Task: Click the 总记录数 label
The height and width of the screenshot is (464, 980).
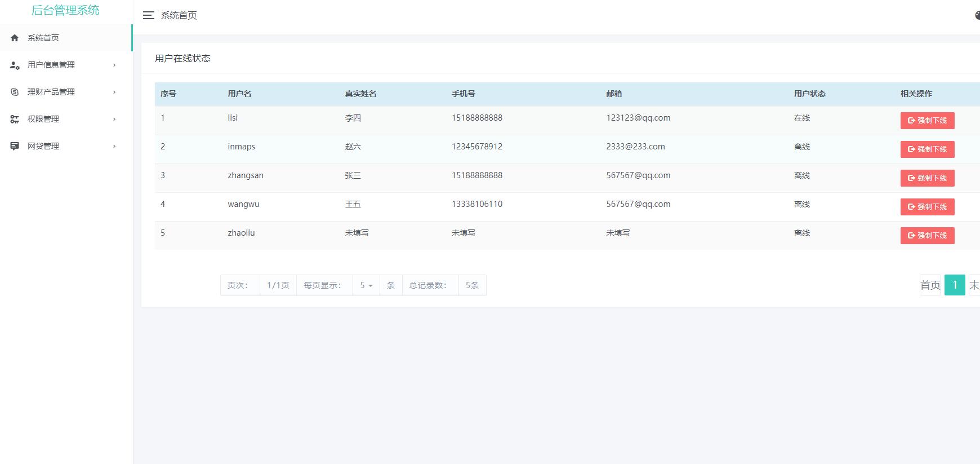Action: pyautogui.click(x=430, y=285)
